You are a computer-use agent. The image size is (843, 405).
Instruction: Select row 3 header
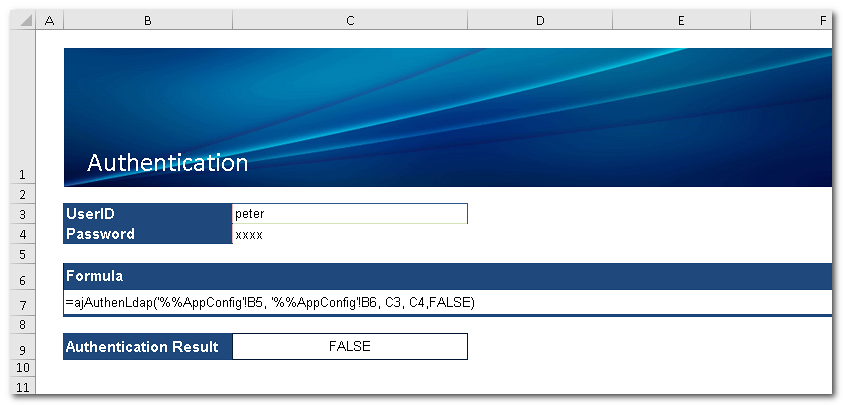click(x=24, y=214)
